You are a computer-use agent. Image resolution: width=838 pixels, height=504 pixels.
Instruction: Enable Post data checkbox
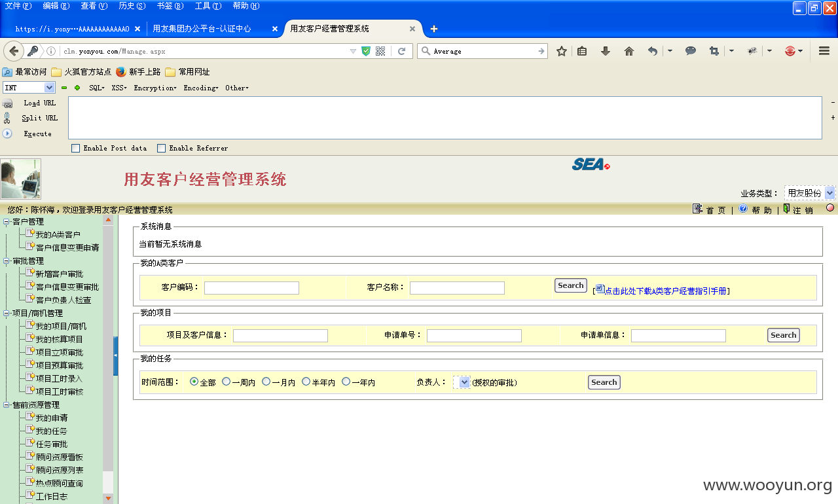(x=76, y=149)
